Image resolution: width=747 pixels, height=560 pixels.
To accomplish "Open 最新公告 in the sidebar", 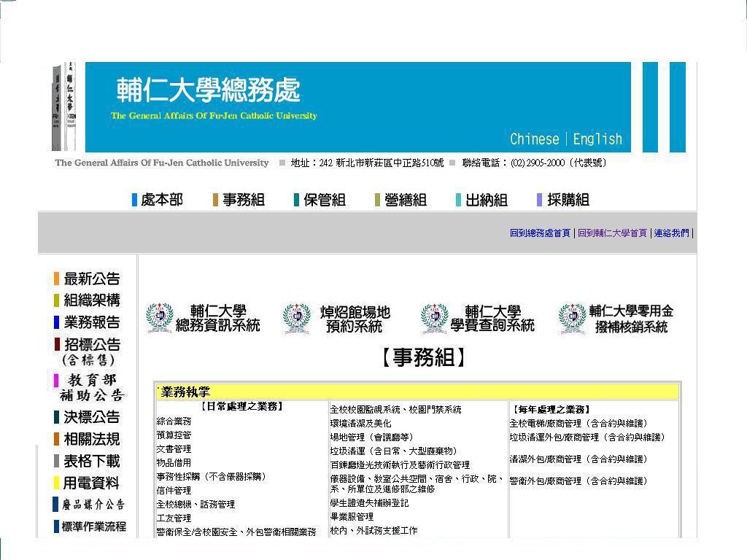I will (87, 279).
